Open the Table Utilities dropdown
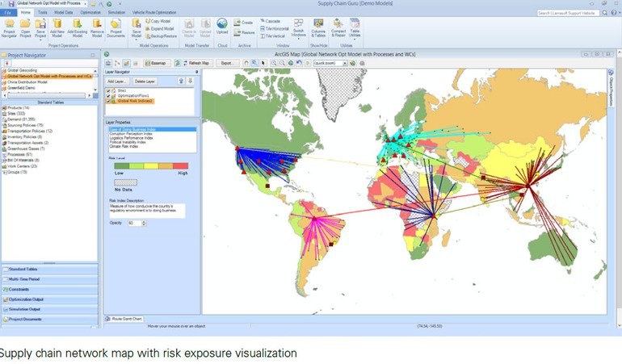 tap(355, 40)
